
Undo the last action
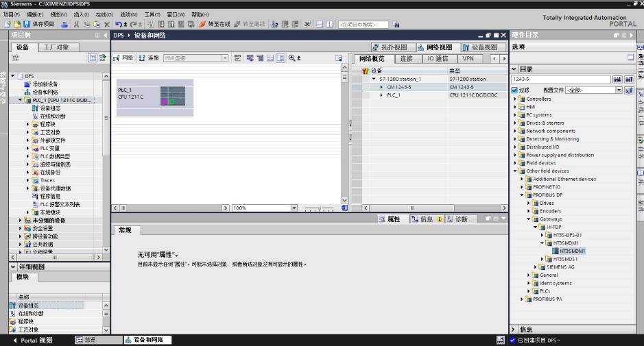[x=119, y=24]
